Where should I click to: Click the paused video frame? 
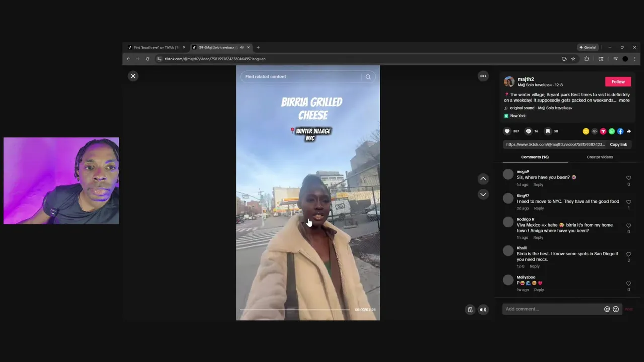[x=308, y=193]
